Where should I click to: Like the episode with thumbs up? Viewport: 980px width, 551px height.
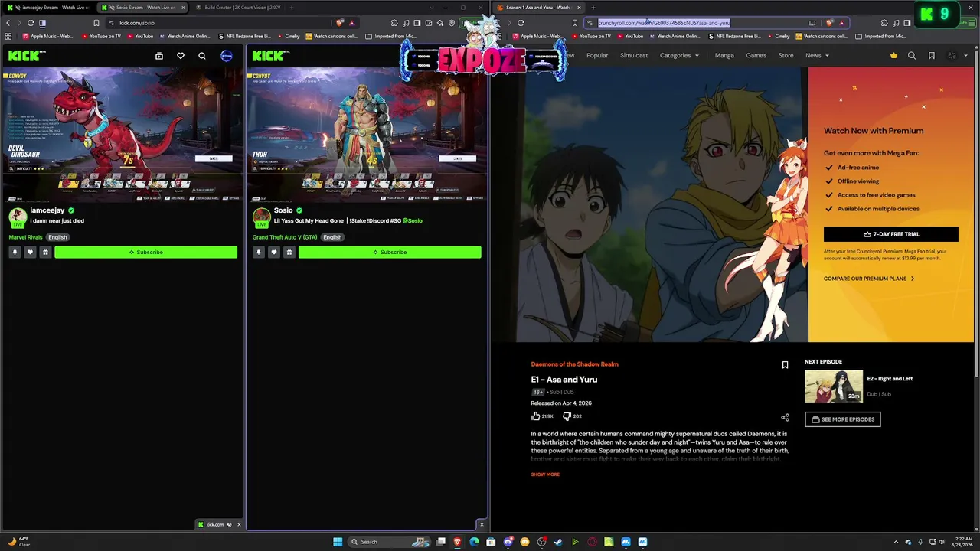pyautogui.click(x=536, y=416)
